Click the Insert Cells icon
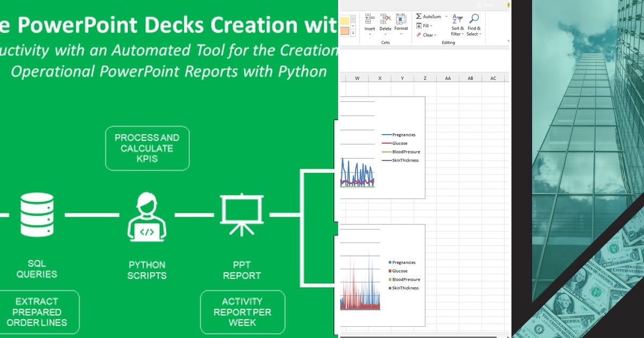Viewport: 644px width, 338px height. pos(369,17)
